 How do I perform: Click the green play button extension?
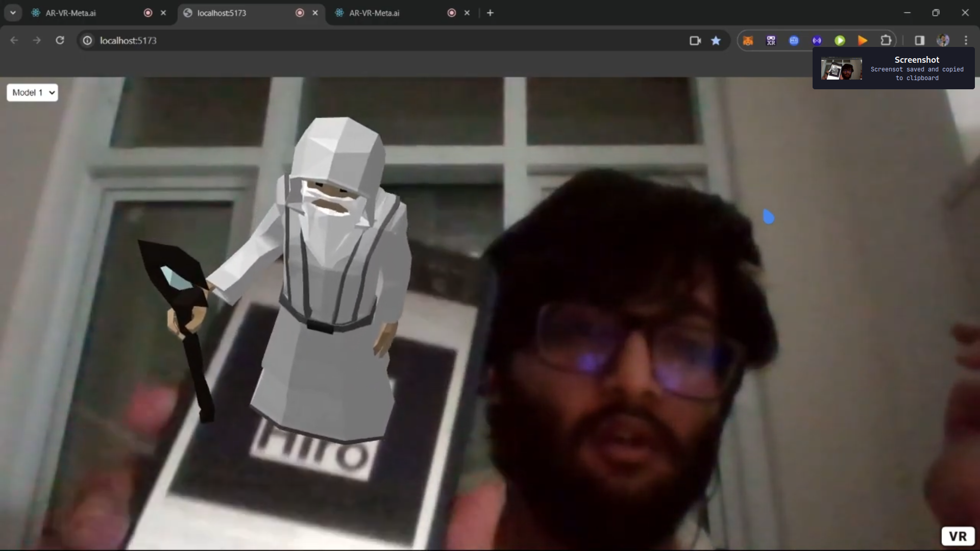(840, 41)
